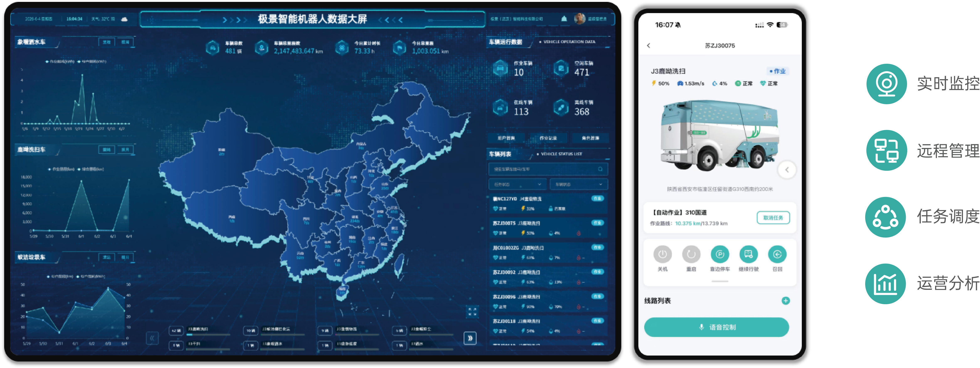980x368 pixels.
Task: Click the cloud weather icon in header
Action: pyautogui.click(x=124, y=19)
